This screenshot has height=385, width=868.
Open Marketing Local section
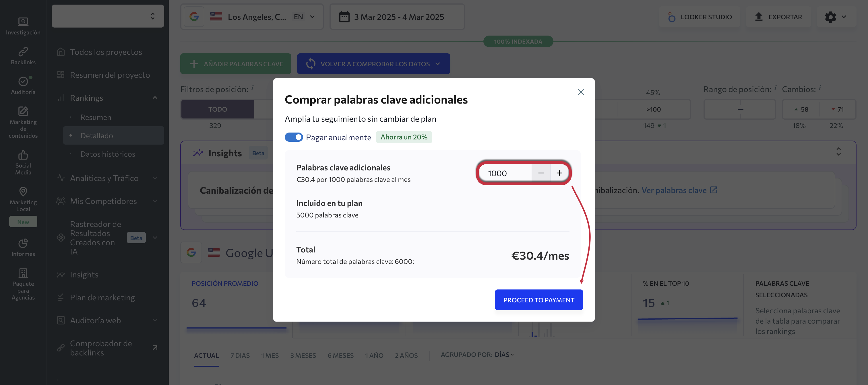[23, 199]
